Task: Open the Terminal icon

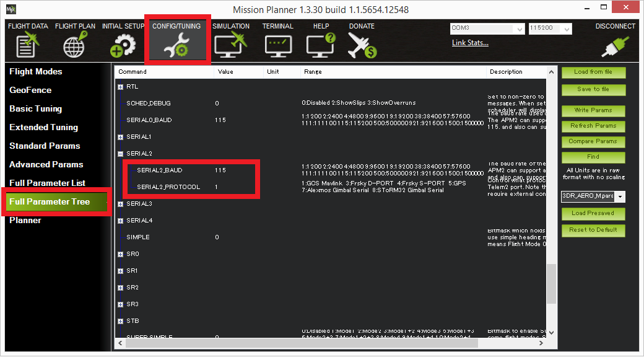Action: click(277, 46)
